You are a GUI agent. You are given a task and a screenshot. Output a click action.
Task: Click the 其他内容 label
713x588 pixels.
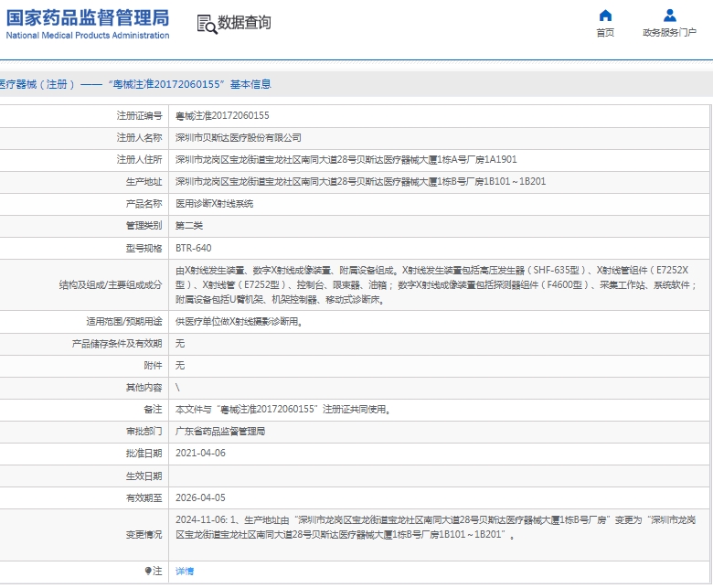point(144,388)
